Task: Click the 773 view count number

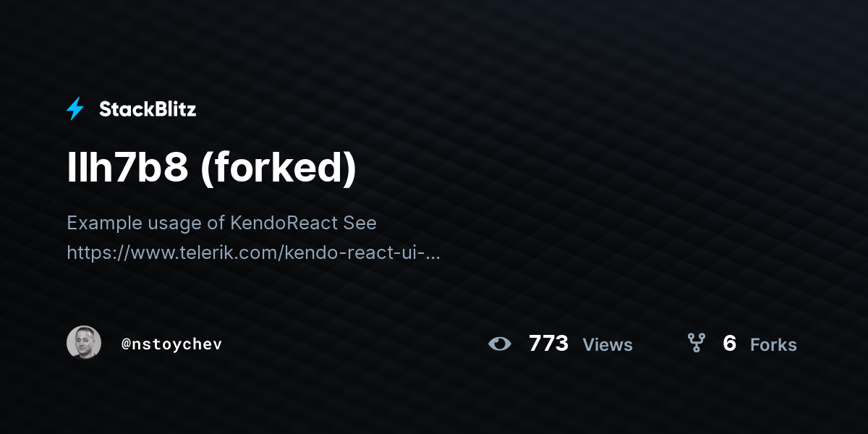Action: tap(548, 344)
